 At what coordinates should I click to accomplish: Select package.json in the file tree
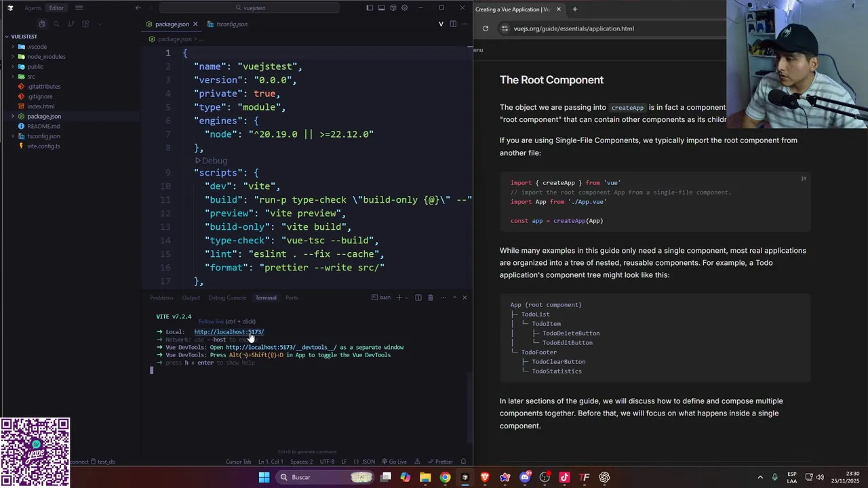pyautogui.click(x=44, y=117)
